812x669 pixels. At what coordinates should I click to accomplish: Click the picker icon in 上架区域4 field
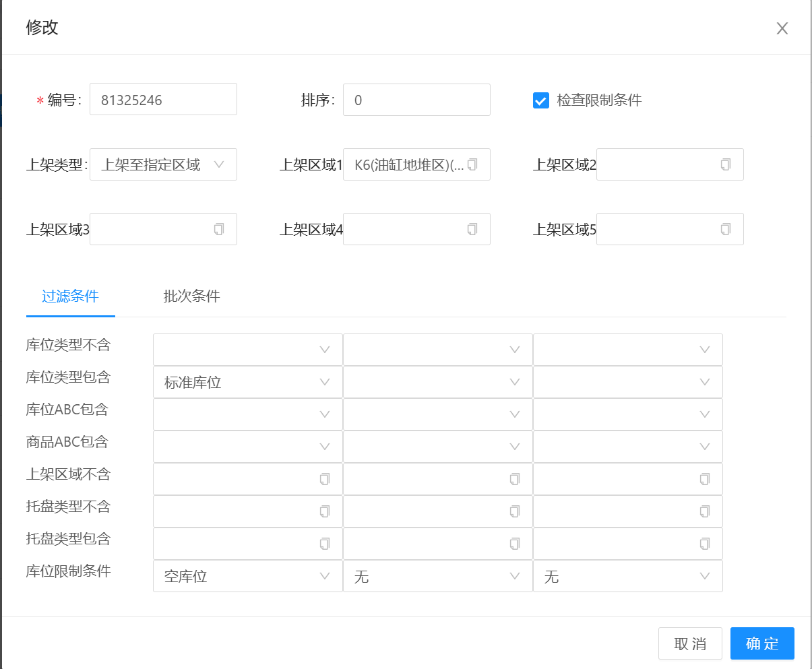click(472, 229)
